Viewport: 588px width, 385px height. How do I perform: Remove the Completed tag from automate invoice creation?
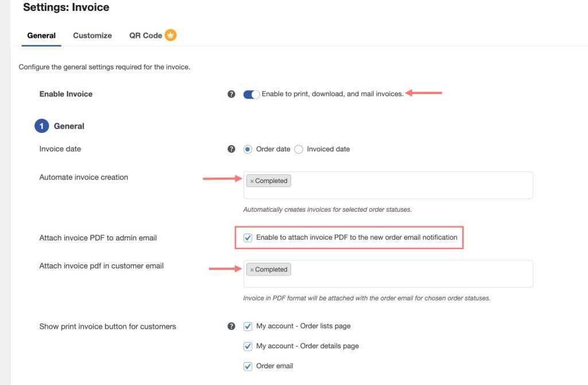(x=253, y=180)
